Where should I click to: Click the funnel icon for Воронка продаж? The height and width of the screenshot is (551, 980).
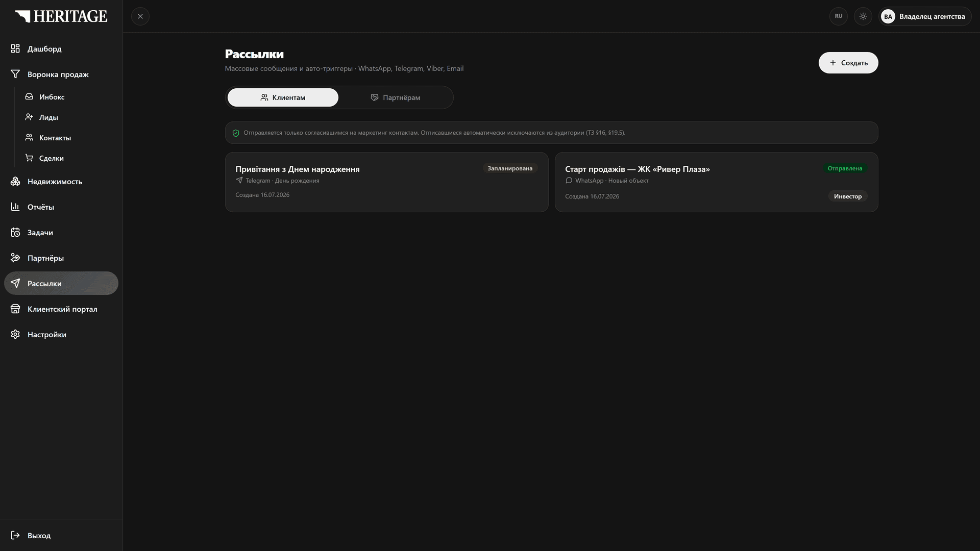tap(15, 74)
